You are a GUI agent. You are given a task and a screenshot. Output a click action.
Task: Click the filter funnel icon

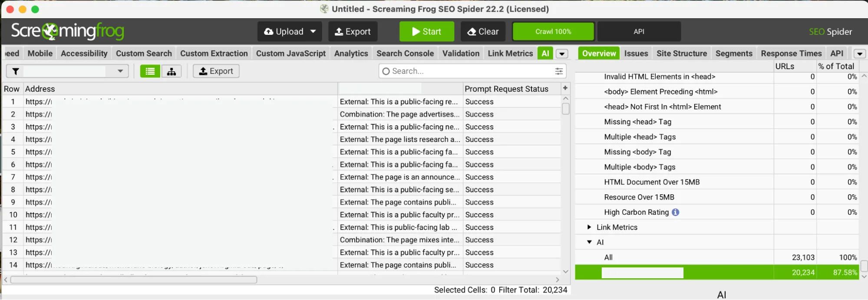(x=15, y=71)
